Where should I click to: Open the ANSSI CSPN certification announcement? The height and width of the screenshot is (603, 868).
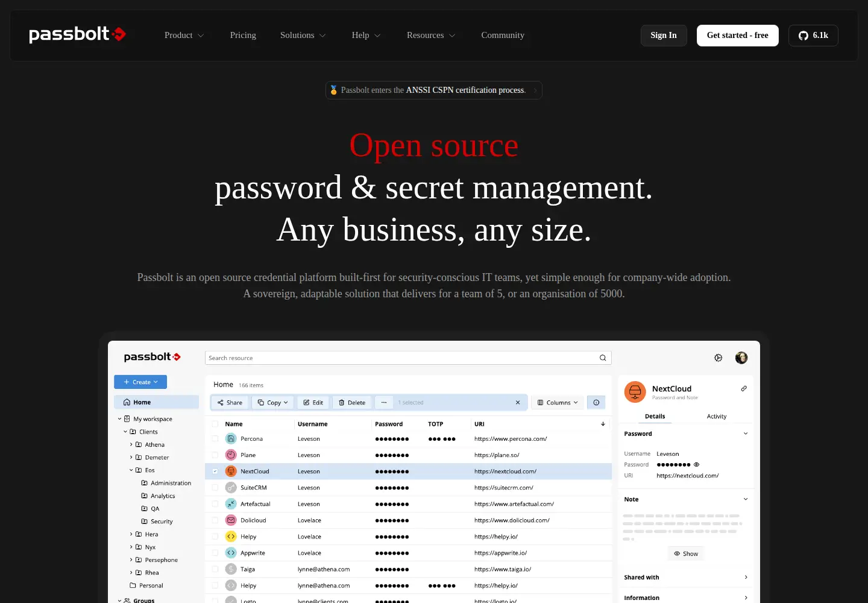434,90
